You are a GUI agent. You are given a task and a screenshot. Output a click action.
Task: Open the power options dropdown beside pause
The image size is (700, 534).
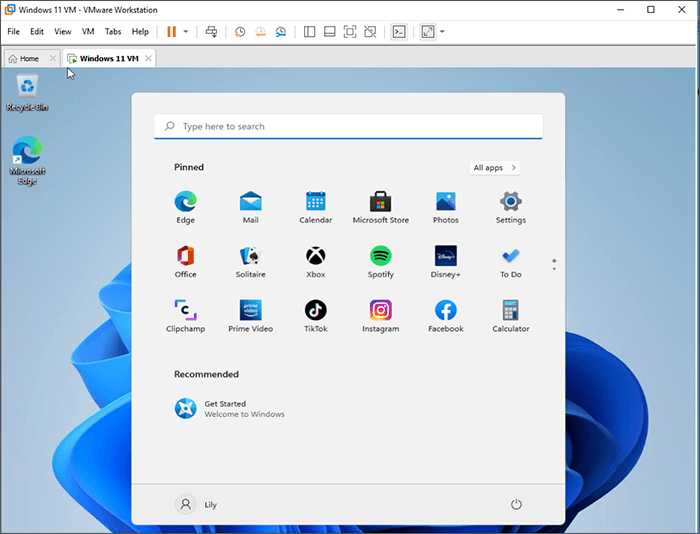185,32
